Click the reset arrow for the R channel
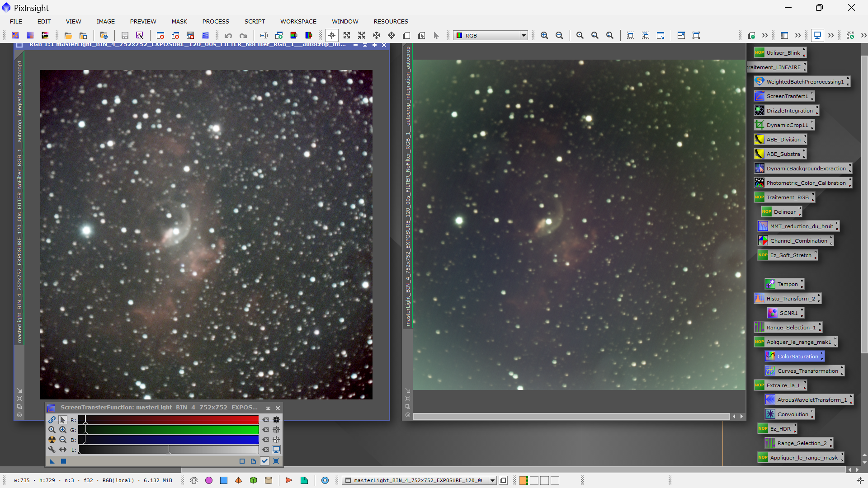 point(266,420)
